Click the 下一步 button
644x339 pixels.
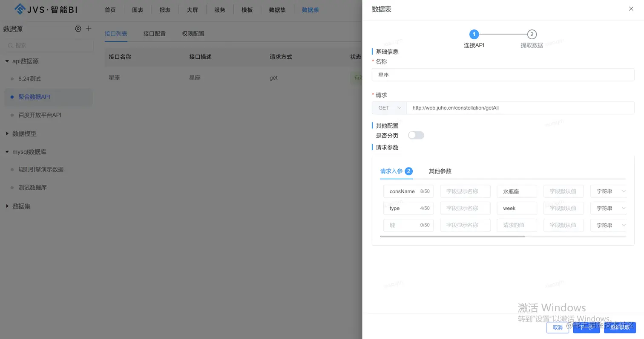[586, 327]
